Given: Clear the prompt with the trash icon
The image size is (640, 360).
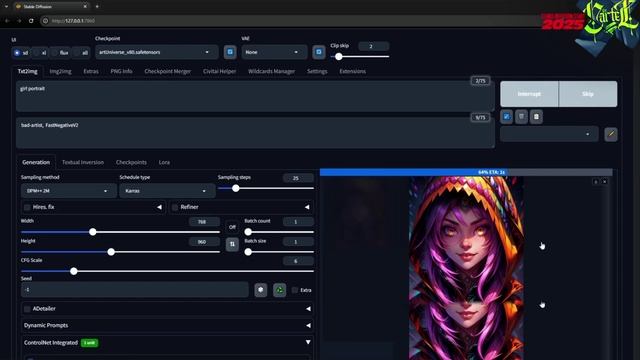Looking at the screenshot, I should 521,117.
